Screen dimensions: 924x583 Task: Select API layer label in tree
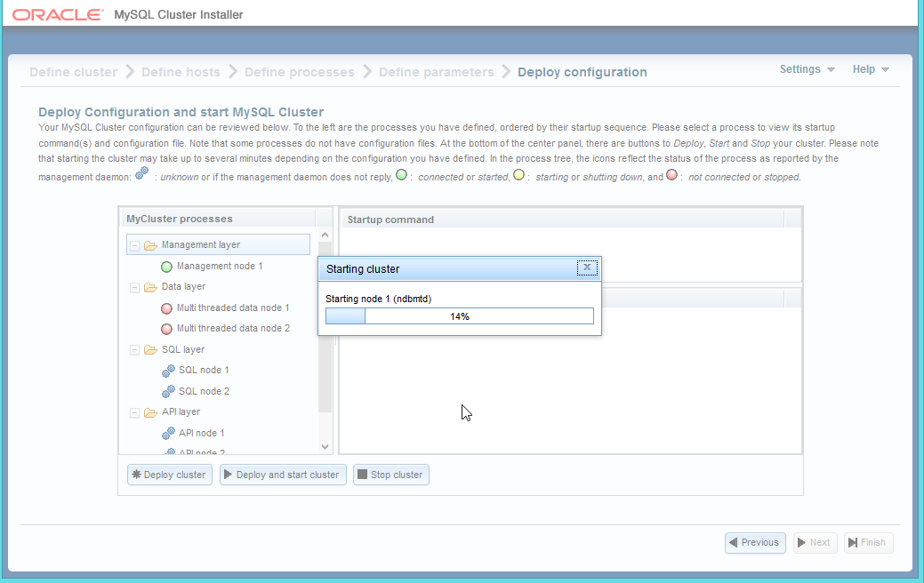[x=181, y=412]
